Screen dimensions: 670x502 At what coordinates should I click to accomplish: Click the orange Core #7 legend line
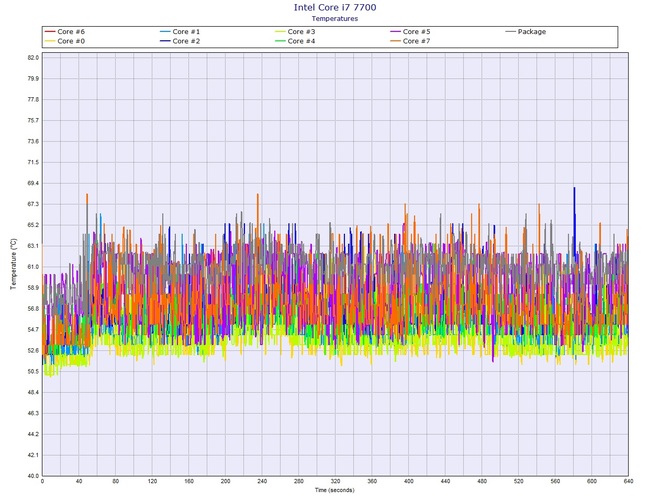395,41
